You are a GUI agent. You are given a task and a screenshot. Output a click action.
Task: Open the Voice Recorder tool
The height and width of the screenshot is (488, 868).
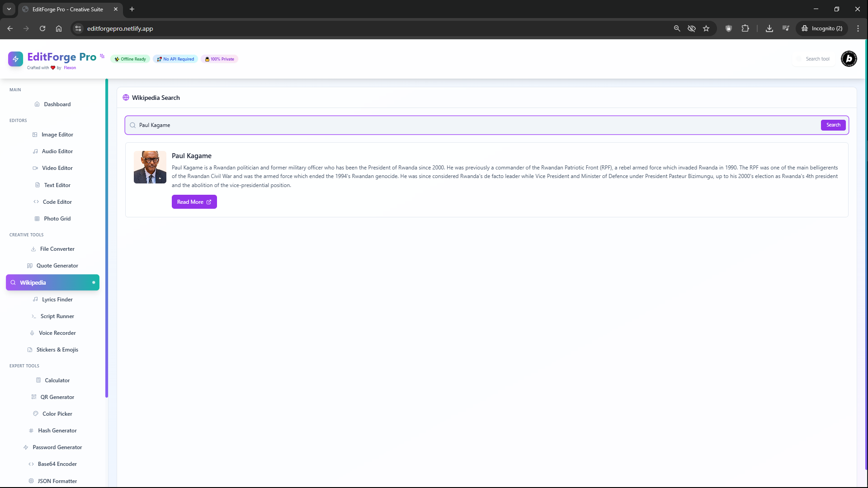pyautogui.click(x=57, y=333)
